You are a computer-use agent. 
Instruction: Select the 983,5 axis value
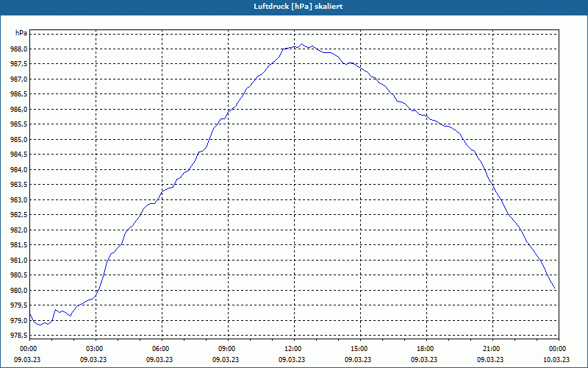19,185
